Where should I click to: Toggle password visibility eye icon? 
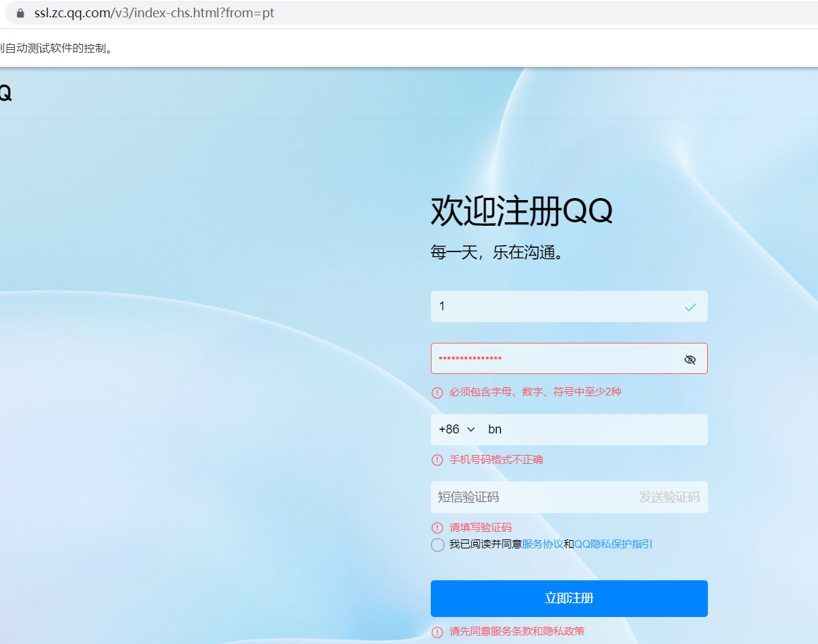click(690, 359)
